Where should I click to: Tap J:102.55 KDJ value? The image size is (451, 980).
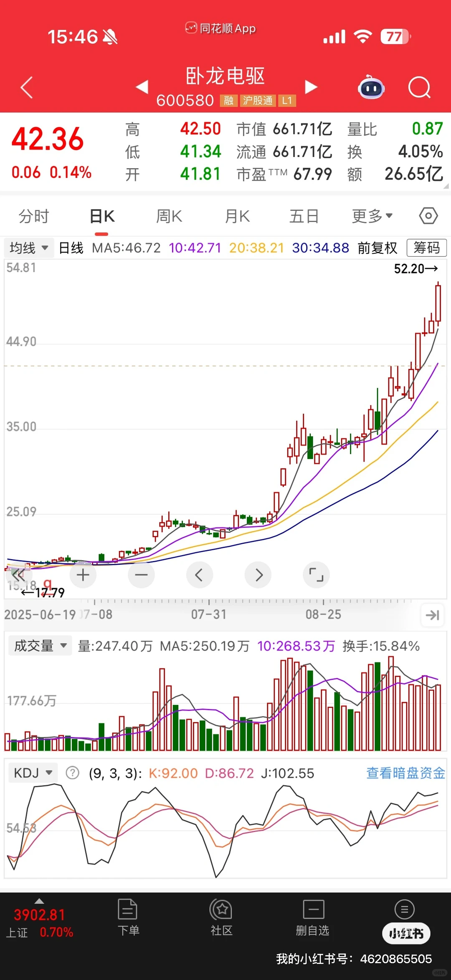(x=287, y=773)
